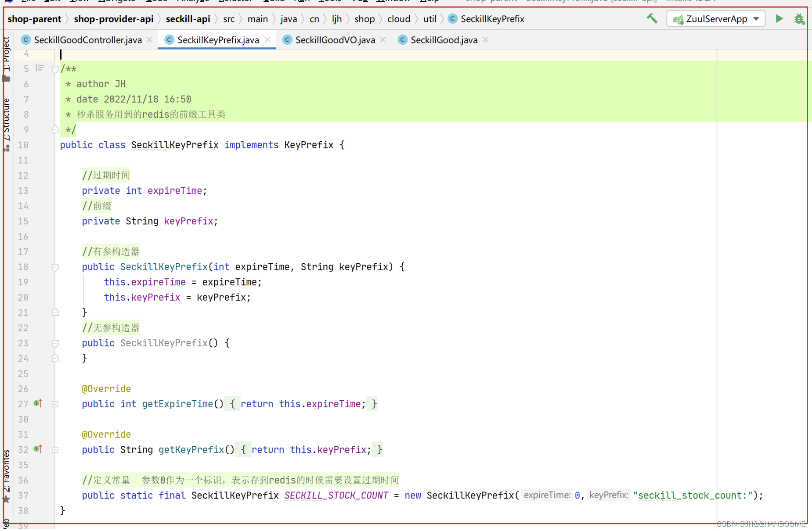Click the fold end marker at line 24

pyautogui.click(x=55, y=358)
